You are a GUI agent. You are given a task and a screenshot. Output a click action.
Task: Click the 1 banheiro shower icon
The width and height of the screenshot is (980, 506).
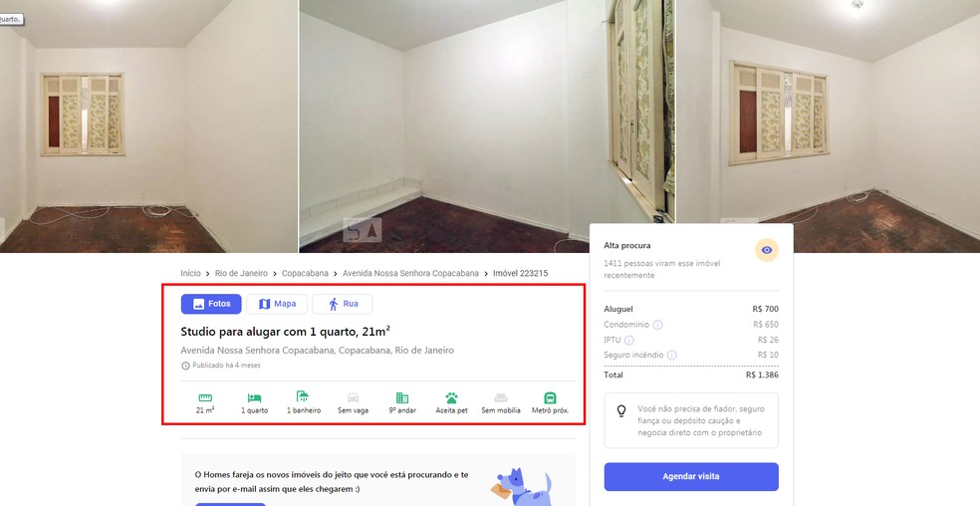[x=303, y=396]
